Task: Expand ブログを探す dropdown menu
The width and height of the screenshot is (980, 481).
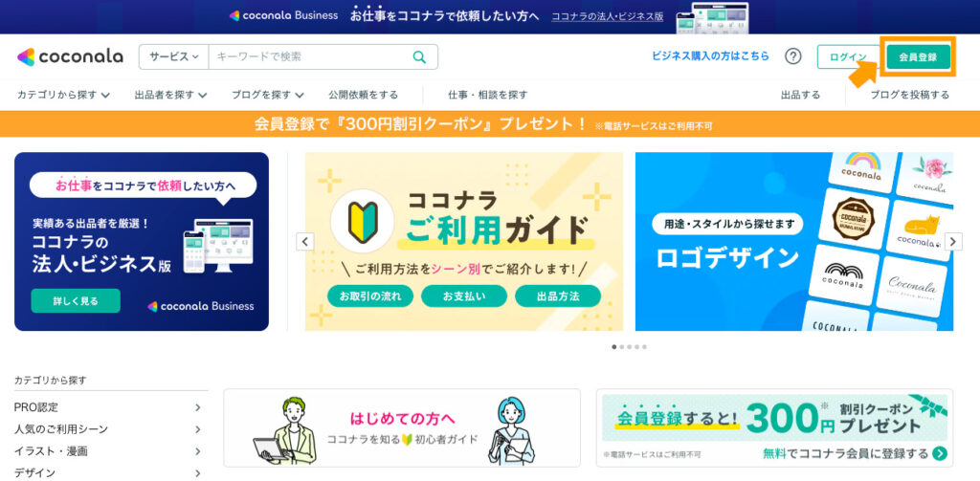Action: (268, 95)
